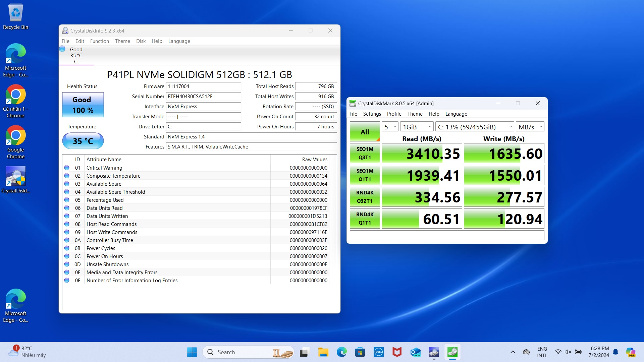
Task: Select the Composite Temperature attribute row
Action: [x=196, y=176]
